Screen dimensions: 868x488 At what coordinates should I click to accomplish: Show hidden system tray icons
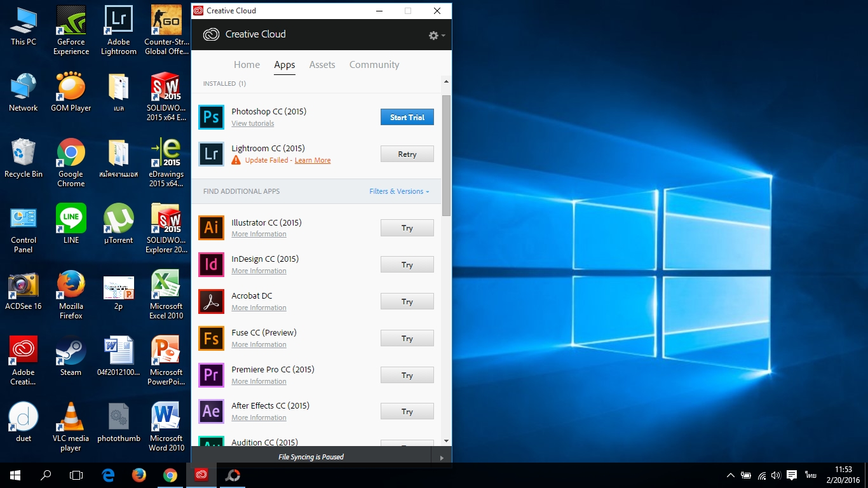[731, 475]
